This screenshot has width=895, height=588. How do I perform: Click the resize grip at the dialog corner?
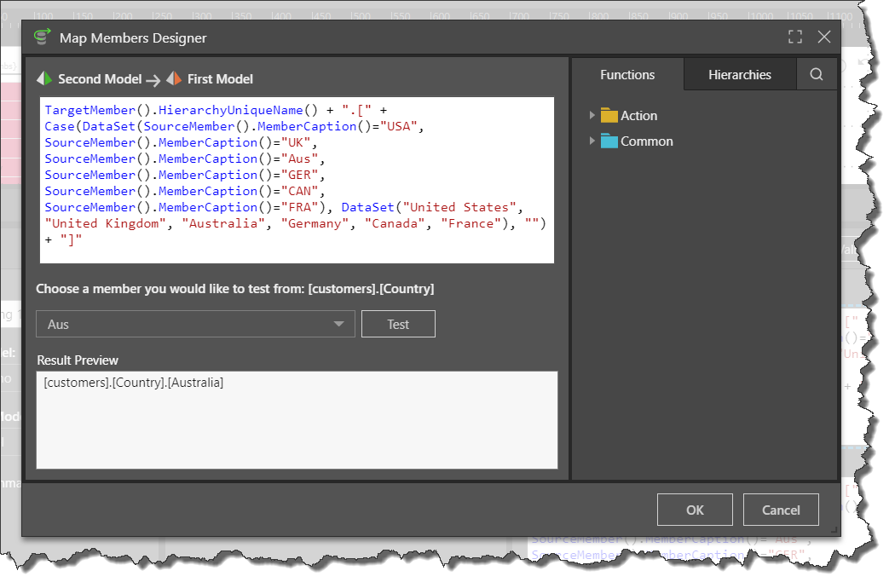[834, 530]
